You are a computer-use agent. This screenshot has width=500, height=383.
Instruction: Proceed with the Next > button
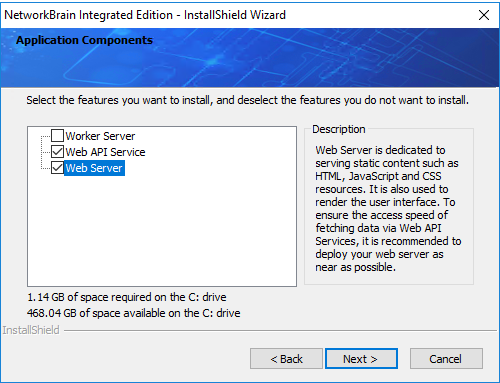click(x=361, y=359)
